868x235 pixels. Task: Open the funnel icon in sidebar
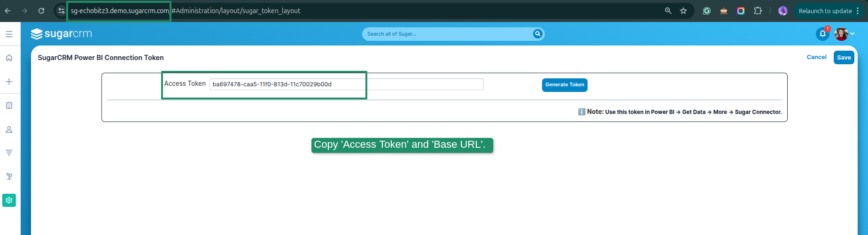click(x=9, y=153)
